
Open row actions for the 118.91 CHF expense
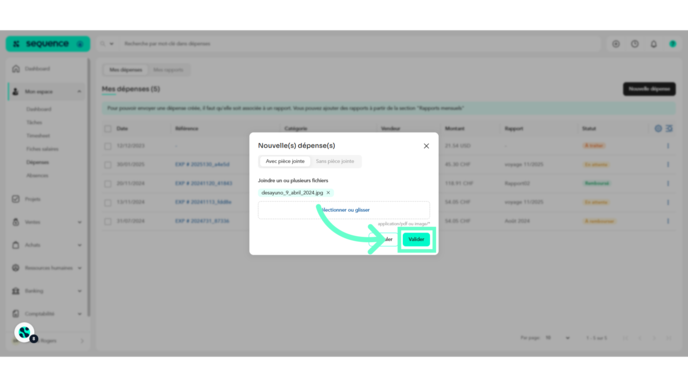point(668,183)
